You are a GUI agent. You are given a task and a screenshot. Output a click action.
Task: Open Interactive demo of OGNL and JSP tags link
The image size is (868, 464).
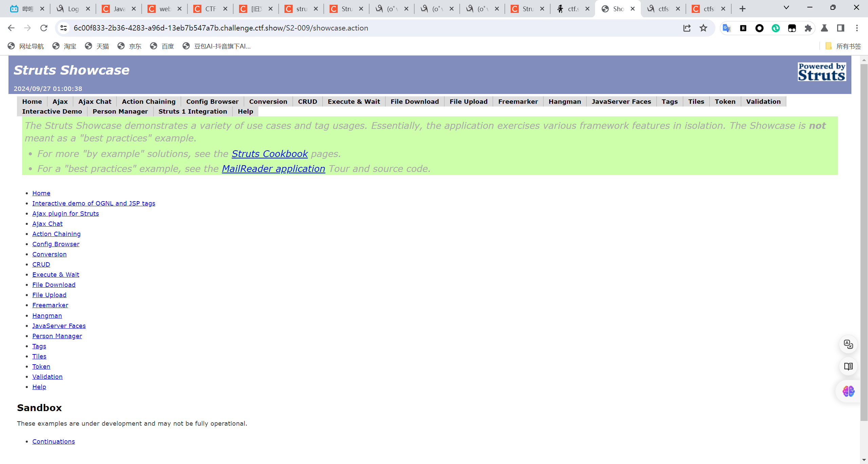coord(94,203)
